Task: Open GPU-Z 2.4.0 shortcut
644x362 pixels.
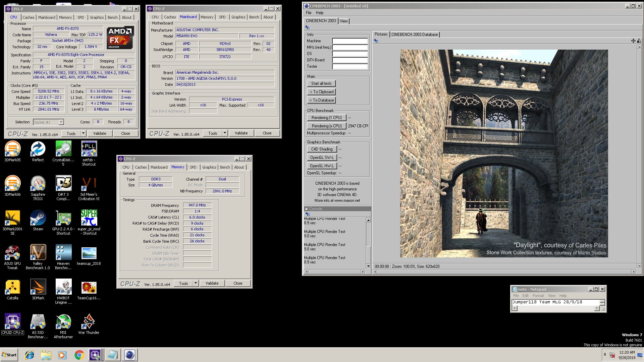Action: [x=63, y=223]
